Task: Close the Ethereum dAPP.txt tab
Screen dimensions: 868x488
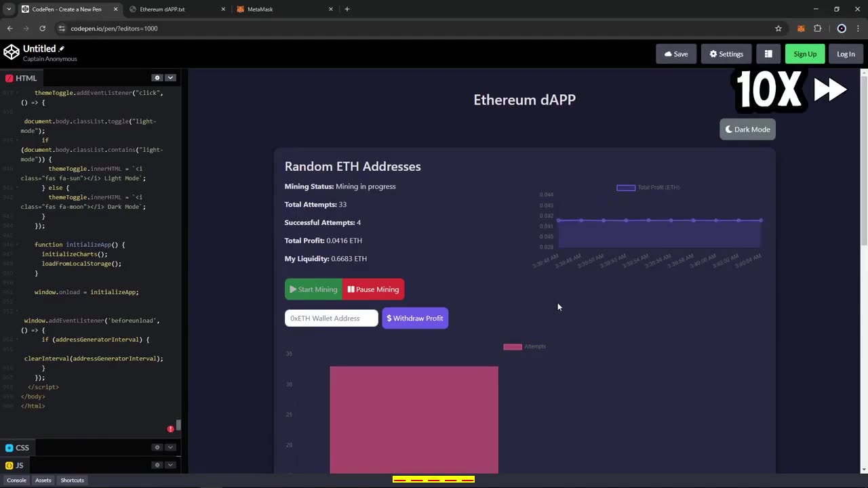Action: [224, 9]
